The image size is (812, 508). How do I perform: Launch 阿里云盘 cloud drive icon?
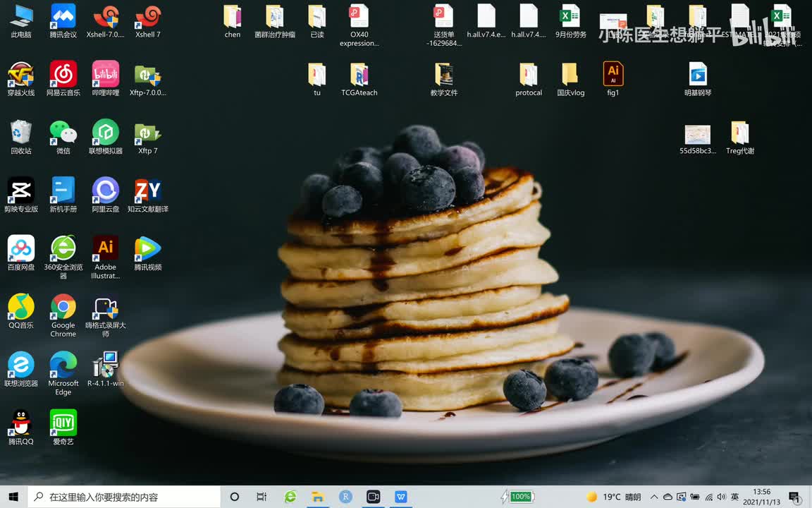click(106, 195)
